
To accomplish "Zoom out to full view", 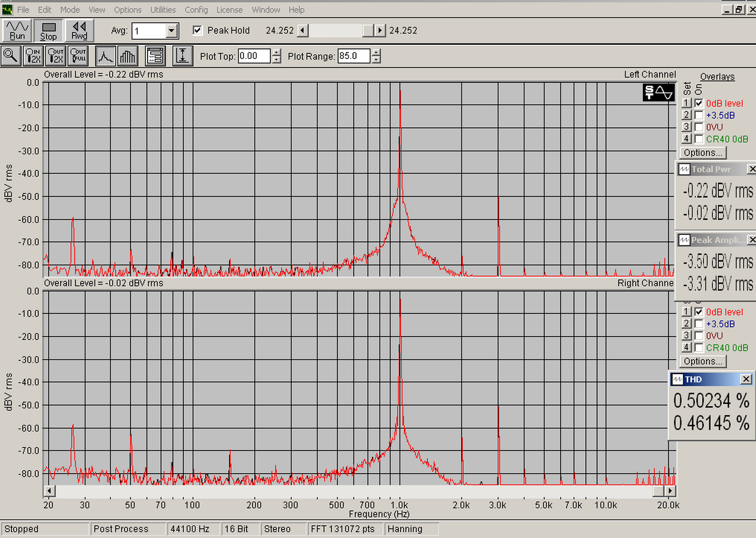I will [x=79, y=55].
